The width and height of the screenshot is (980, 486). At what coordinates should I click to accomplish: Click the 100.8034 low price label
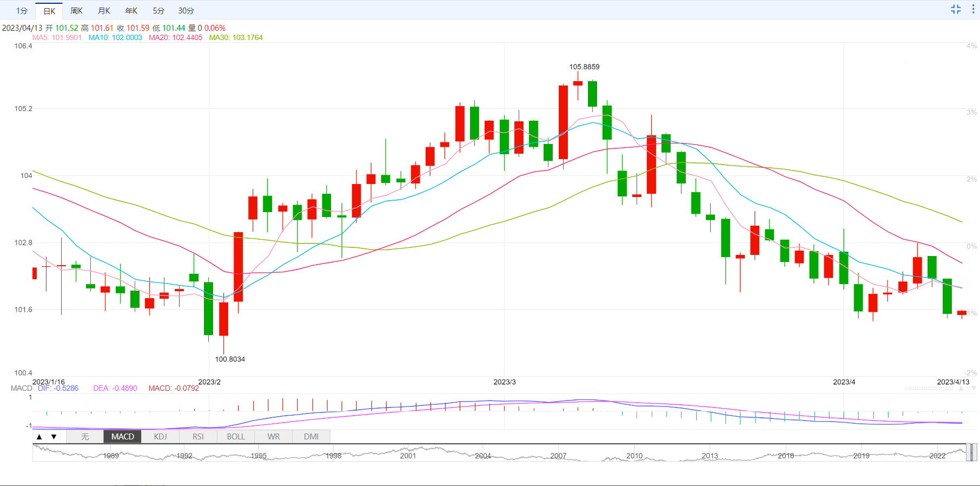(230, 359)
